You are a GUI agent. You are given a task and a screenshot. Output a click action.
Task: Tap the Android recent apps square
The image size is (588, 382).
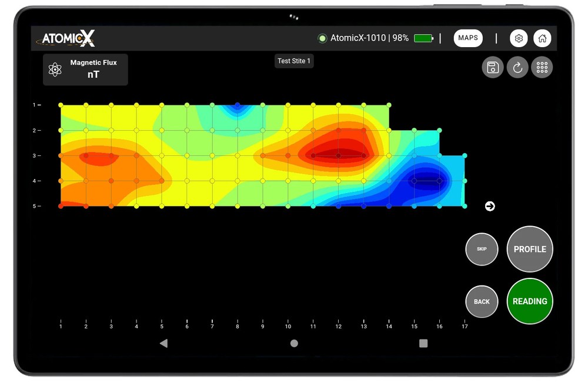(423, 343)
